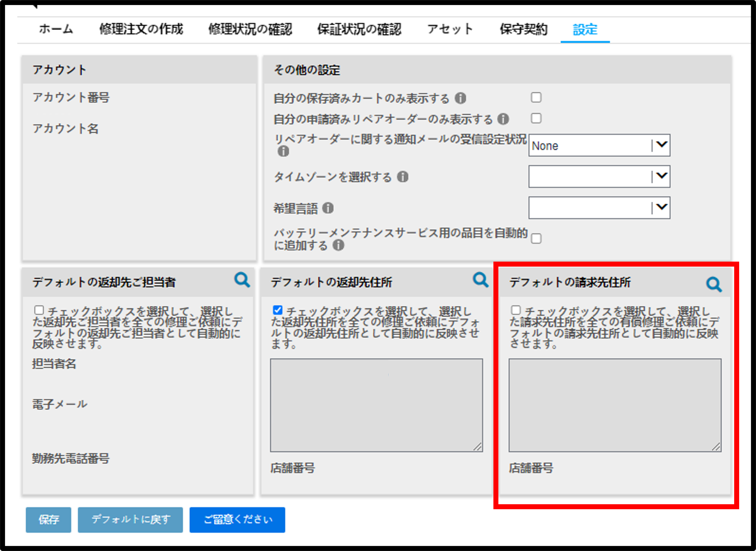Open the 希望言語 dropdown
The width and height of the screenshot is (756, 551).
[599, 208]
